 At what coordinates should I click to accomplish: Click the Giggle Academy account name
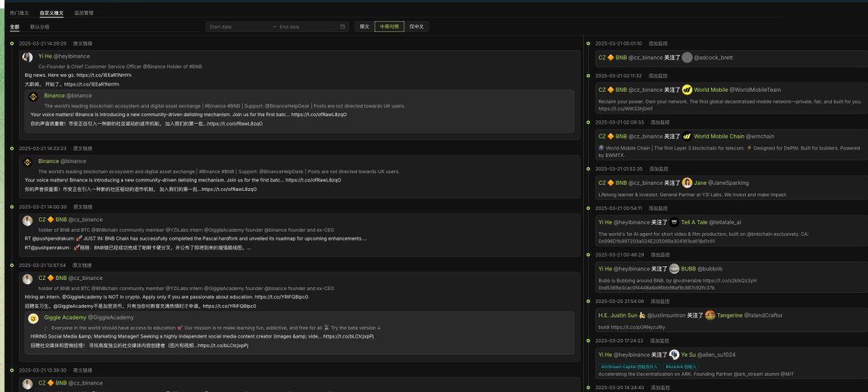64,317
